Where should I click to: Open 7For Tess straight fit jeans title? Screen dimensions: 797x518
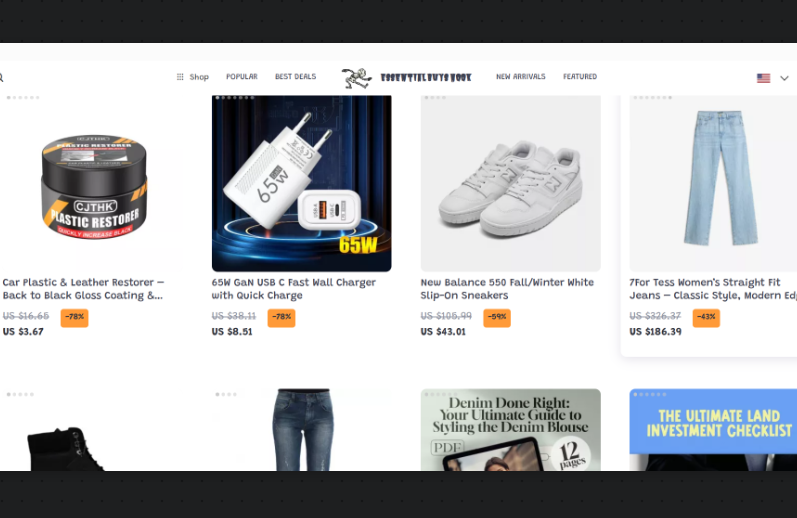pos(713,289)
